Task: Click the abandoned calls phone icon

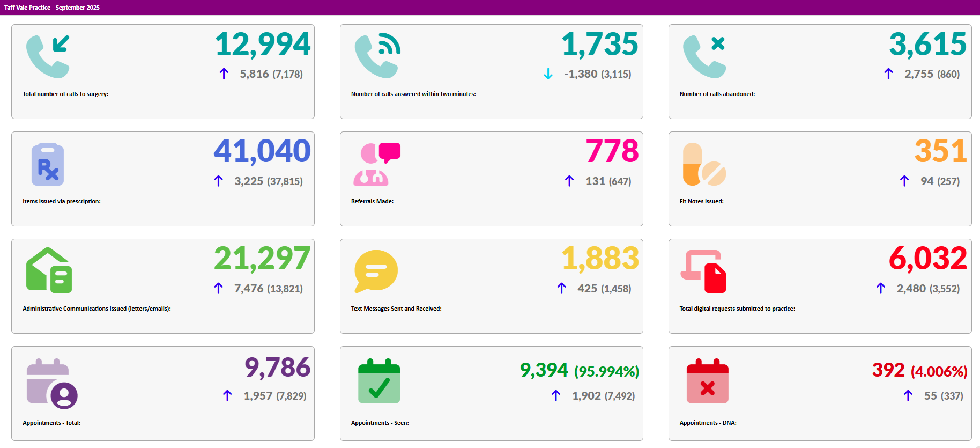Action: [x=704, y=56]
